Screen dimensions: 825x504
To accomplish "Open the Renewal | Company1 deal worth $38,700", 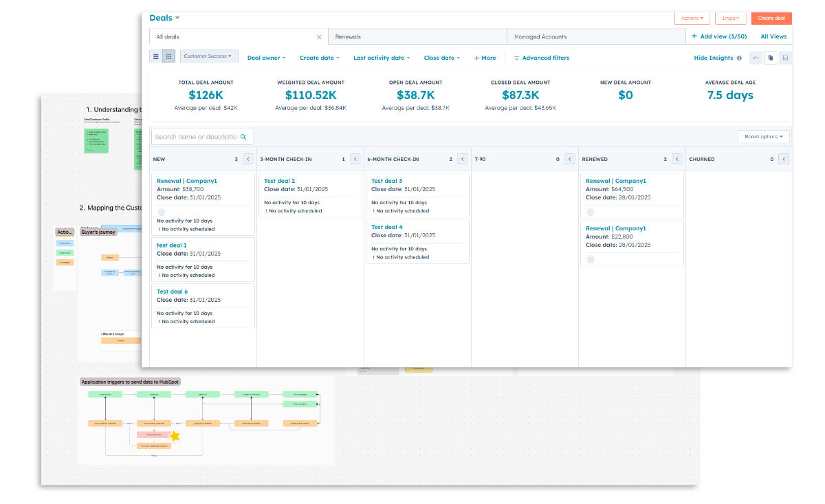I will 187,181.
